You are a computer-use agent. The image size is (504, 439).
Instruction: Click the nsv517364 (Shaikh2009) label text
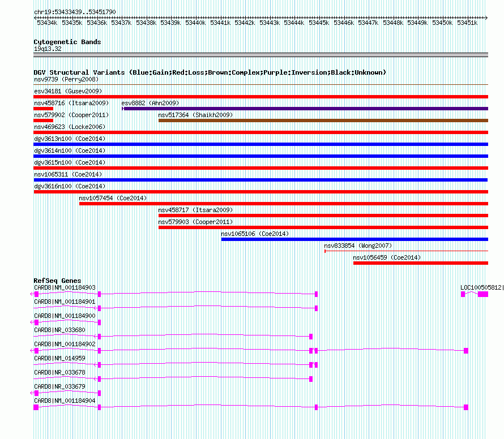195,115
